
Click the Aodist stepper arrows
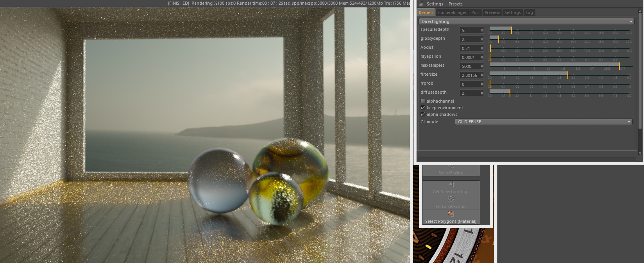coord(482,48)
